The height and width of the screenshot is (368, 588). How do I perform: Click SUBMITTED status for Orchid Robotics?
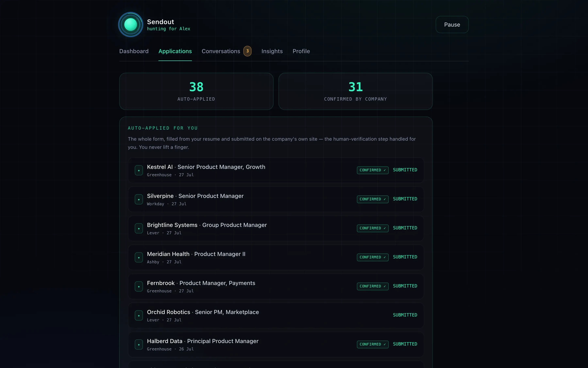point(405,315)
